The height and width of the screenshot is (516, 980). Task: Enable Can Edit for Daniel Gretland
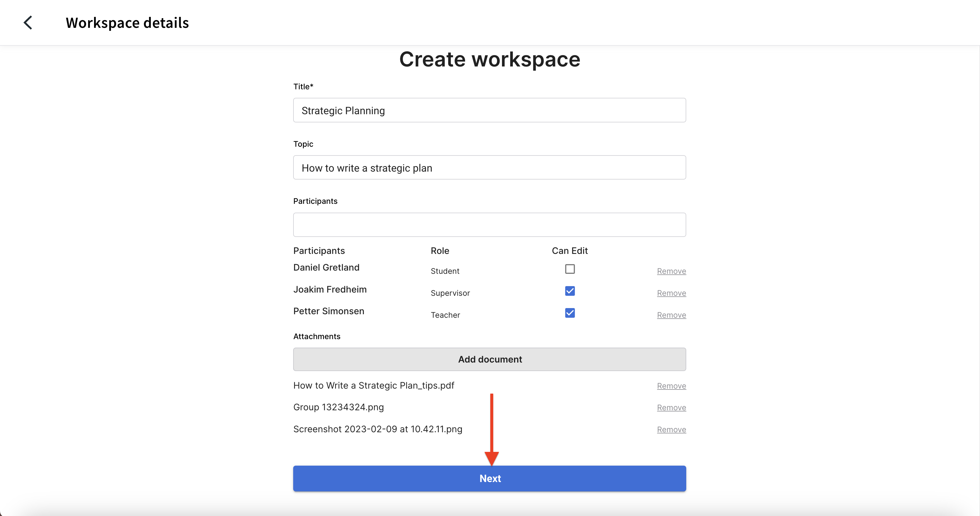click(x=569, y=269)
